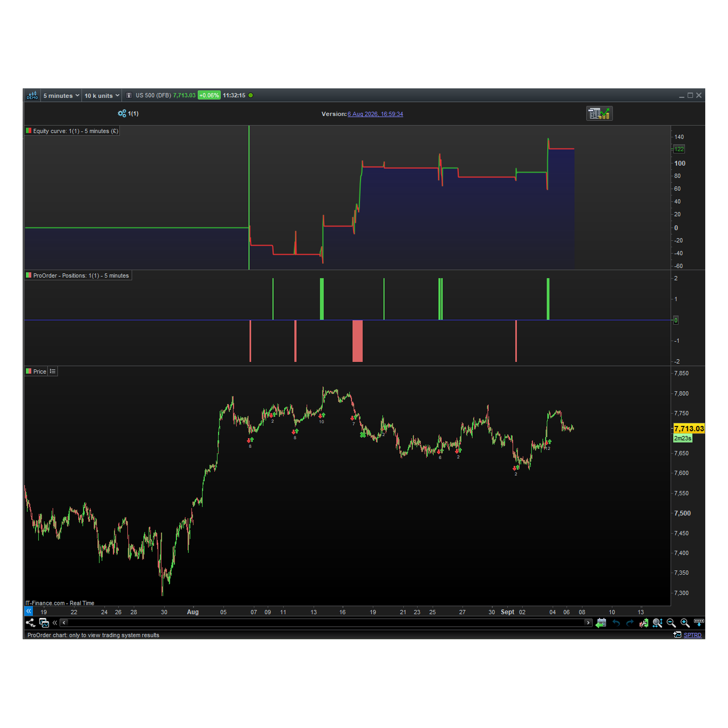
Task: Click the scrollbar right arrow
Action: click(588, 623)
